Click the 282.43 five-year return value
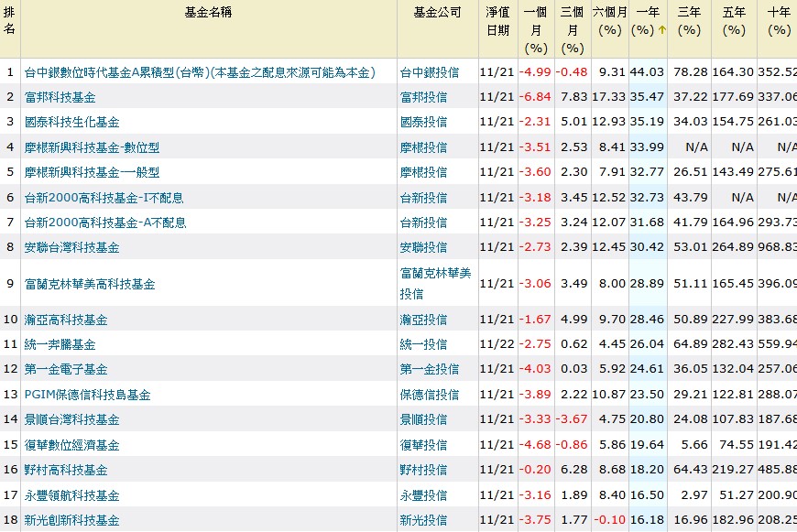The height and width of the screenshot is (532, 797). tap(733, 344)
